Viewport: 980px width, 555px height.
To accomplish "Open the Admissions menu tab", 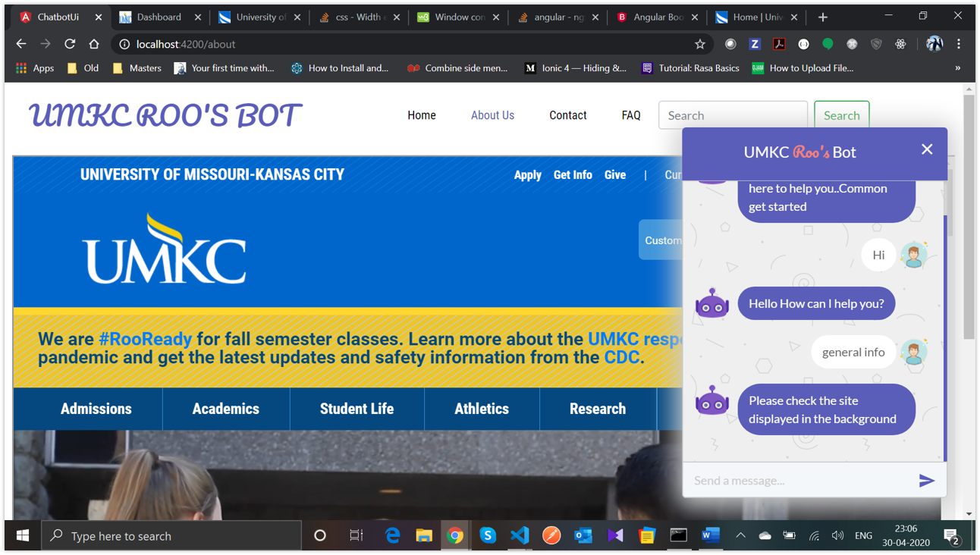I will click(96, 409).
